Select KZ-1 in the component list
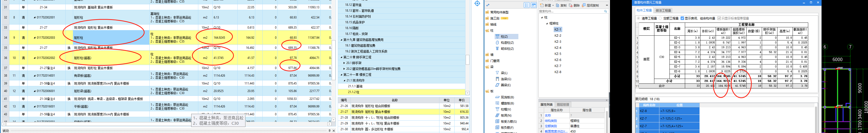The image size is (868, 133). coord(558,30)
